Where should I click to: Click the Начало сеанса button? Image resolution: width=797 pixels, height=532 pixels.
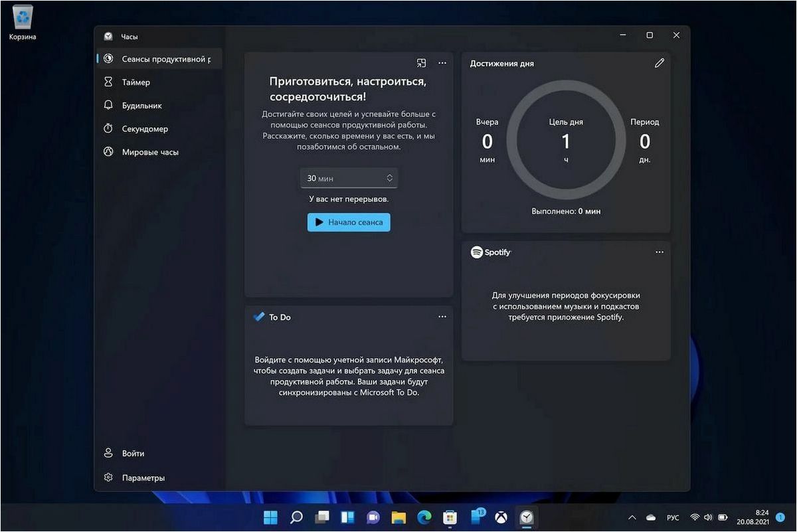349,222
